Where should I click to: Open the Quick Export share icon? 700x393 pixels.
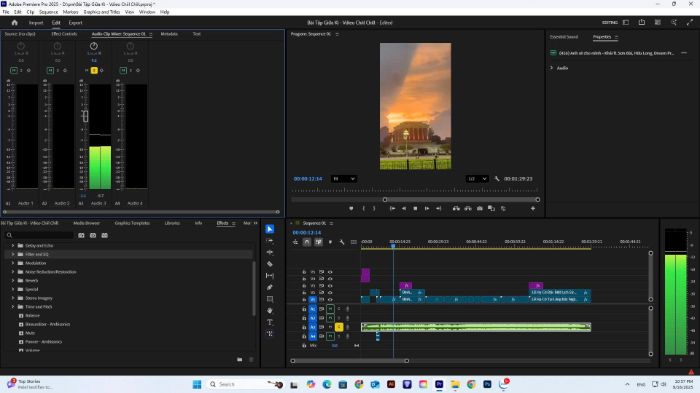coord(642,22)
